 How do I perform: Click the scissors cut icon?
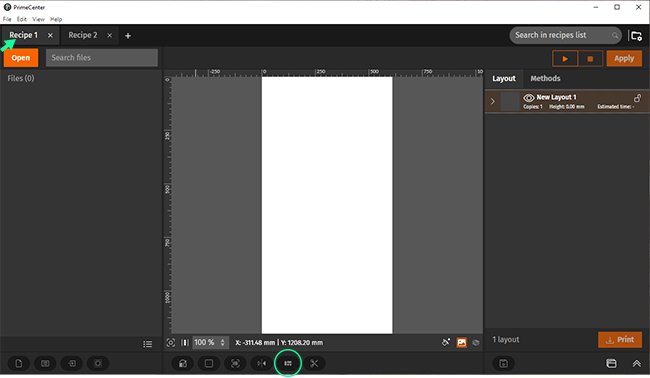coord(314,363)
